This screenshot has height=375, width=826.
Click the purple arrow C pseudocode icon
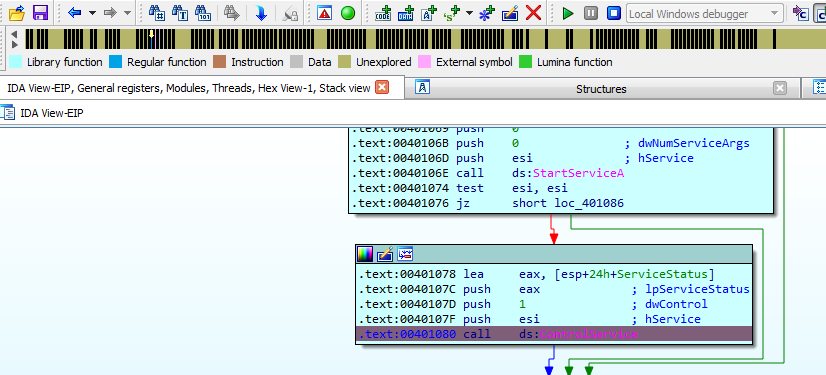coord(801,13)
